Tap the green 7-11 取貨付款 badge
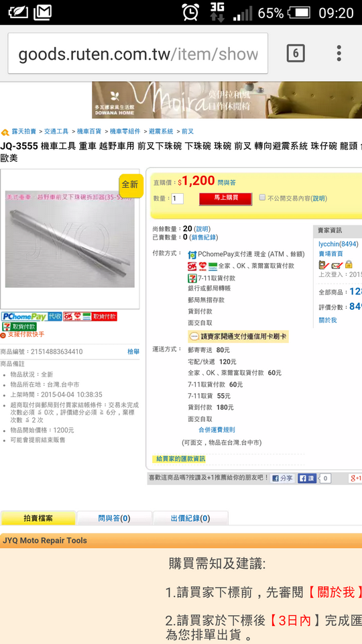The width and height of the screenshot is (362, 644). (x=19, y=327)
